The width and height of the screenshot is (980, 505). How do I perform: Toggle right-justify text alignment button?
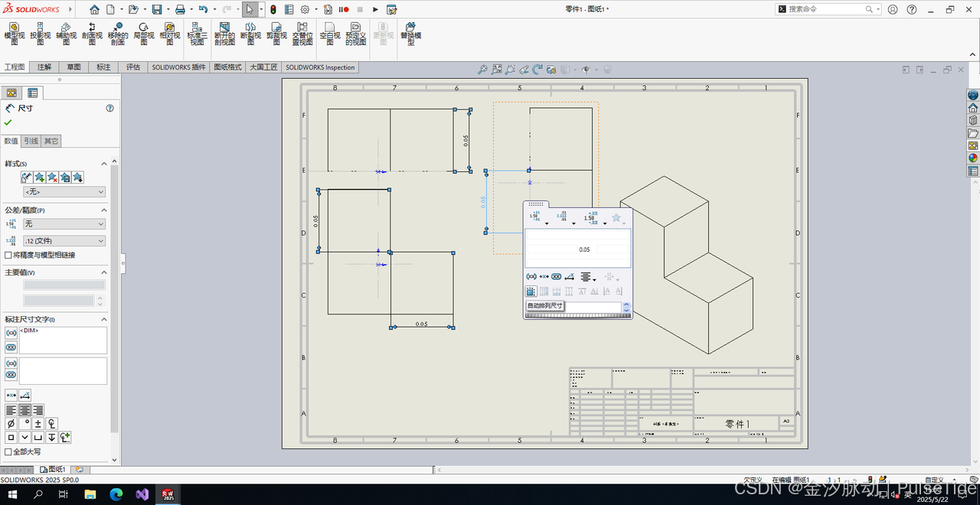38,410
